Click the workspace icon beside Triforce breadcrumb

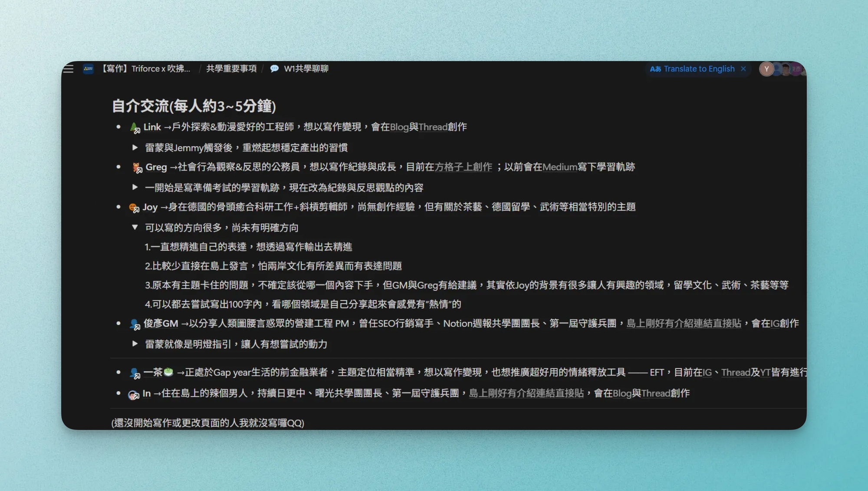click(x=88, y=69)
